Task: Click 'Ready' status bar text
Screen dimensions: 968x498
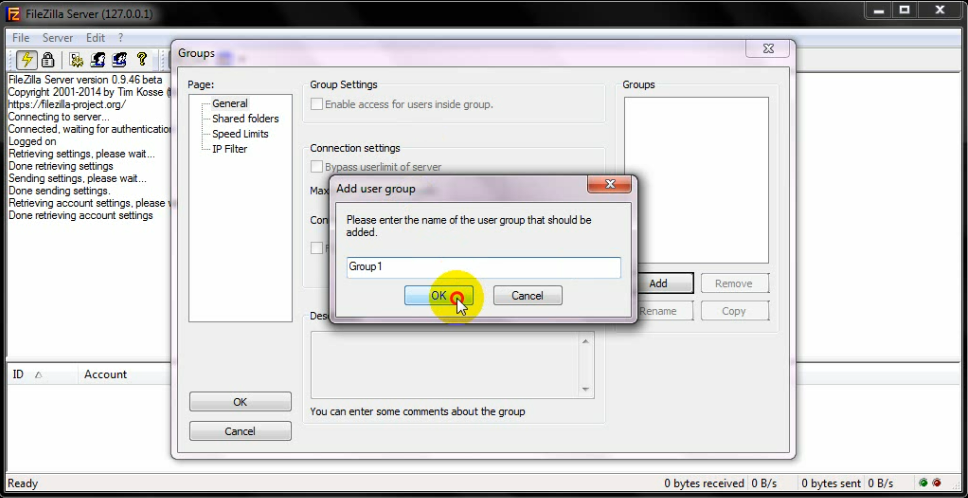Action: coord(23,483)
